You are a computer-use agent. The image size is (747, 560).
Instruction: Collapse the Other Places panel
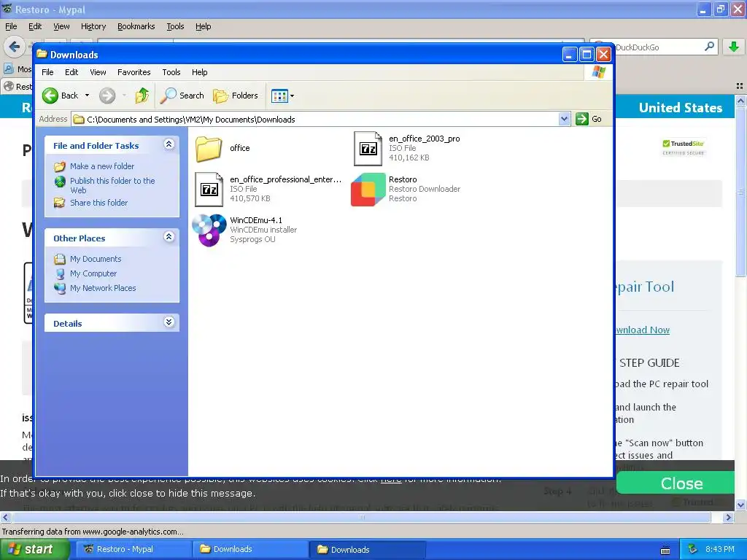169,237
